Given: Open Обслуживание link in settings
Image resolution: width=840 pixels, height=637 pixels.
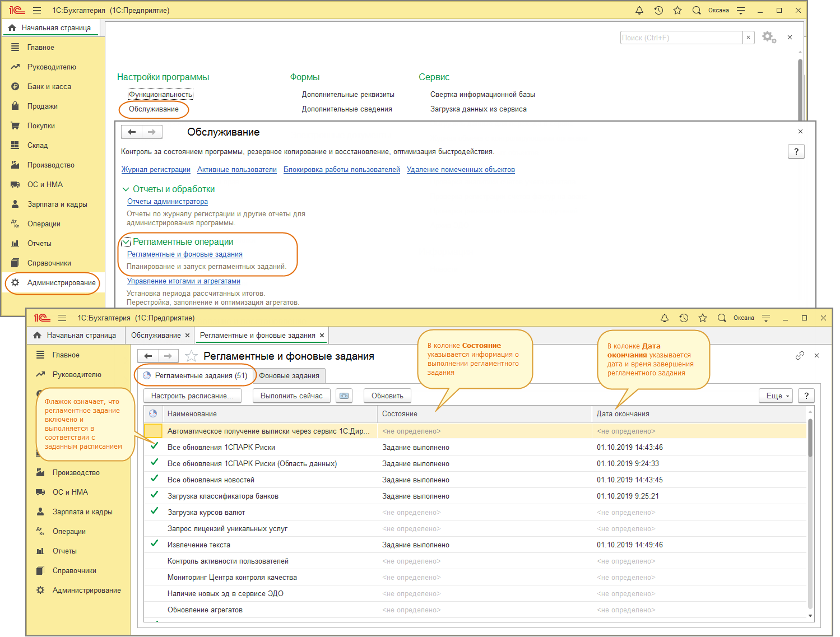Looking at the screenshot, I should tap(154, 109).
